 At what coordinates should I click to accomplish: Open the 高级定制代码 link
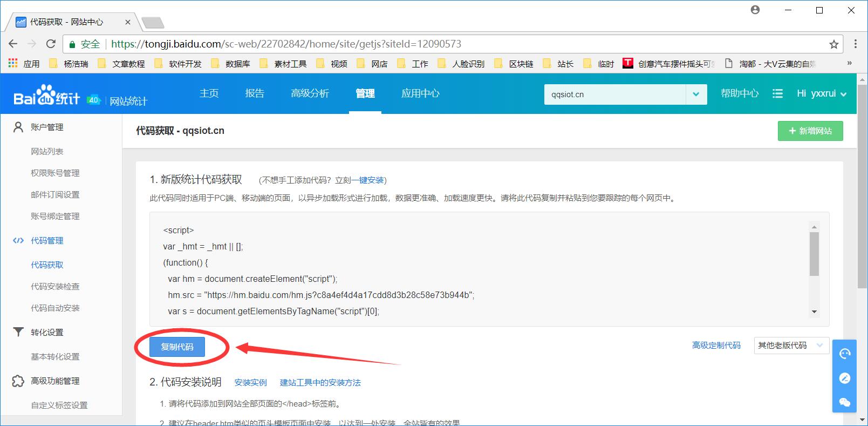click(716, 345)
